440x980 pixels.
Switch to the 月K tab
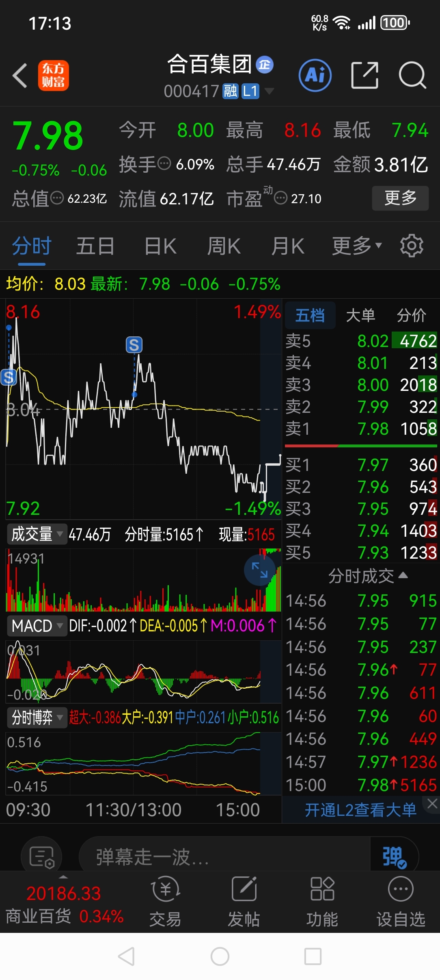coord(288,246)
